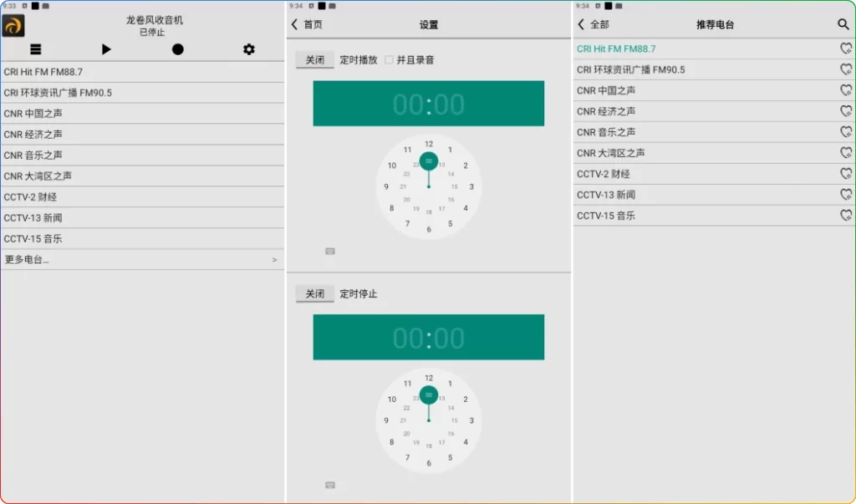
Task: Select CNR 中国之声 on main list
Action: (x=142, y=113)
